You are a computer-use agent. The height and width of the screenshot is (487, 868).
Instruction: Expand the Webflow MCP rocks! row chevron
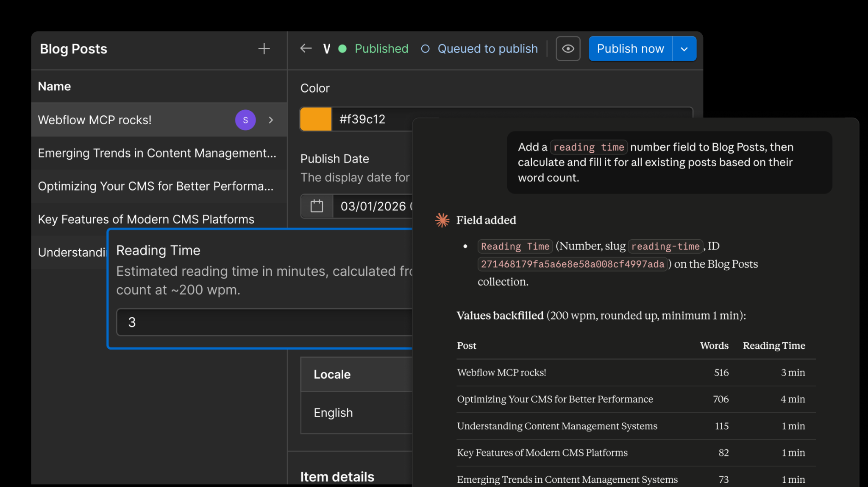pos(271,120)
